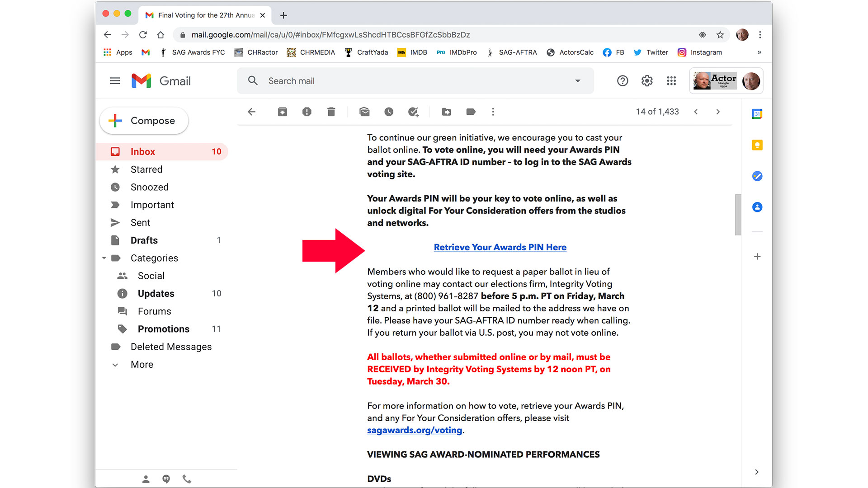Click the spam/report icon in toolbar
Image resolution: width=868 pixels, height=488 pixels.
pyautogui.click(x=307, y=112)
